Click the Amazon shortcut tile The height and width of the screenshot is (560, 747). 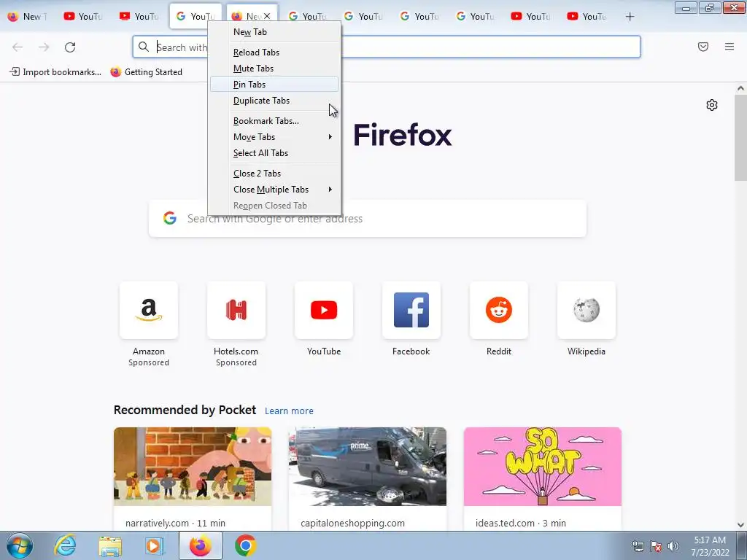149,310
